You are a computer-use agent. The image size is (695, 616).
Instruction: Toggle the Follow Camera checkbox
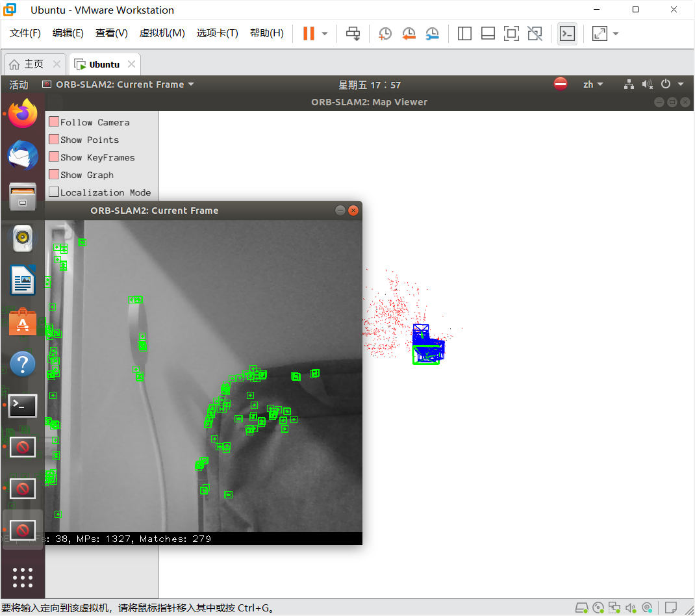tap(54, 122)
